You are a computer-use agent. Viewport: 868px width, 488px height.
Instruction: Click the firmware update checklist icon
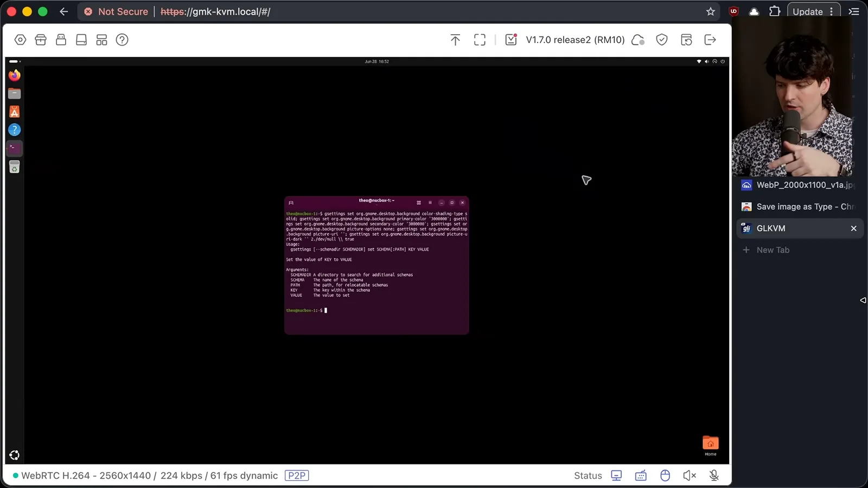coord(511,40)
